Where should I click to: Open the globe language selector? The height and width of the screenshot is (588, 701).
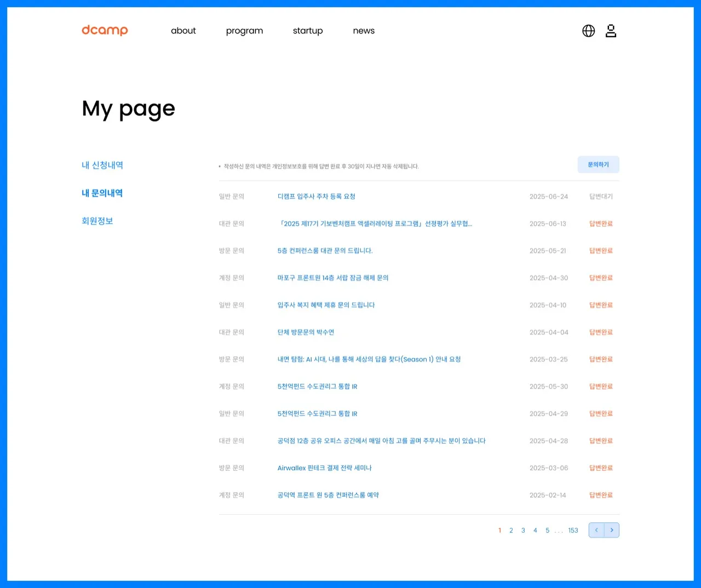click(x=588, y=31)
